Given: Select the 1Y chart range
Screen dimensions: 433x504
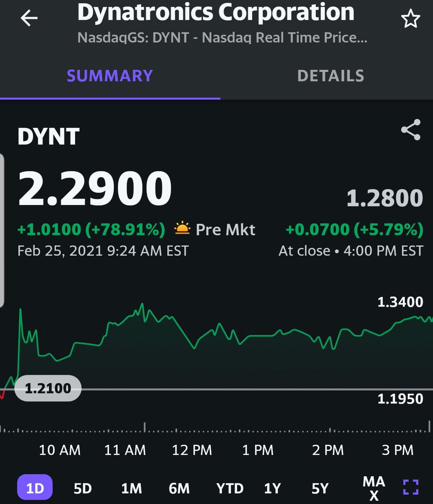Looking at the screenshot, I should 272,488.
